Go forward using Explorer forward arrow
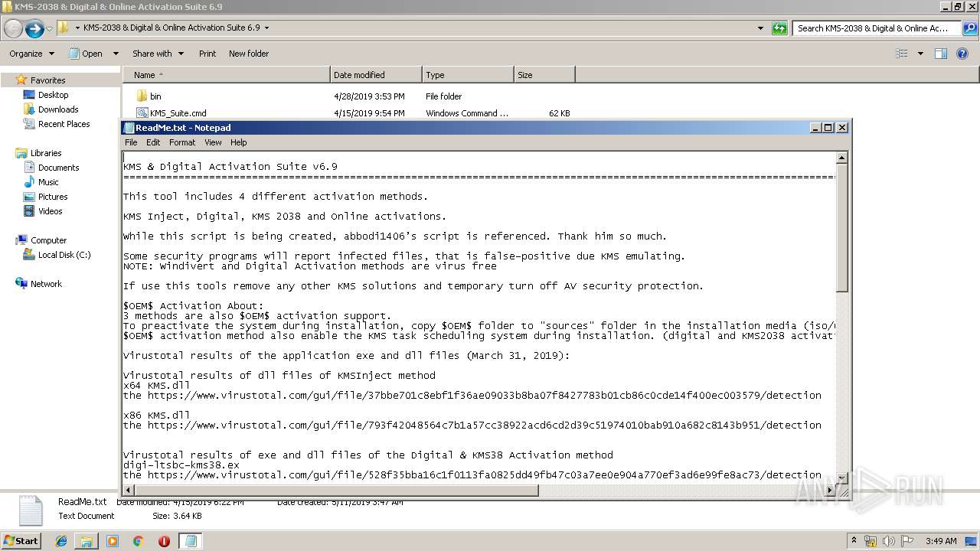 tap(34, 28)
